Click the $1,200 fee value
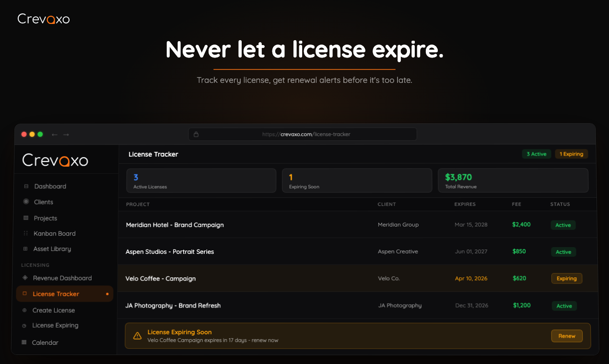 click(522, 305)
